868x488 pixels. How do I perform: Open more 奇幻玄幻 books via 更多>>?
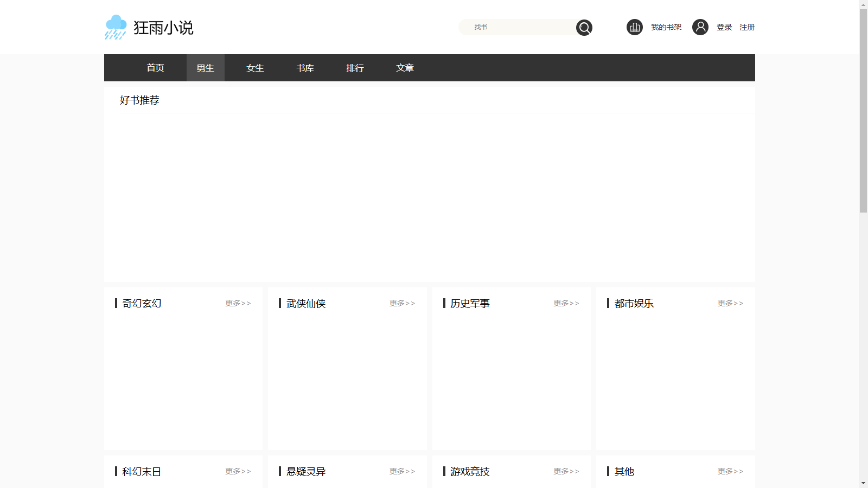[x=238, y=303]
